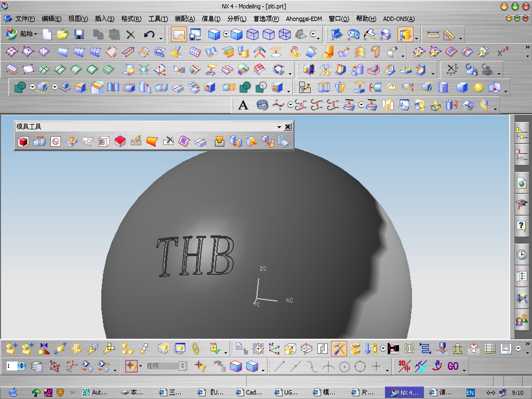Toggle the highlighted shaded cube view icon

point(405,34)
